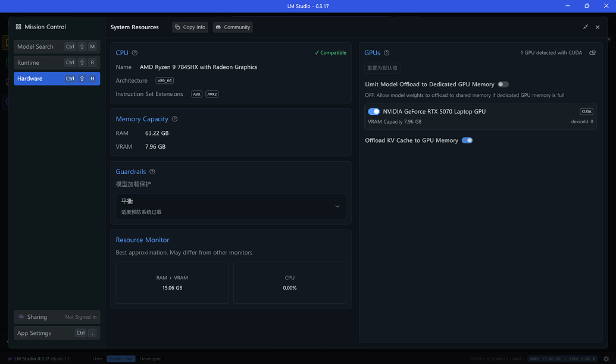Viewport: 616px width, 364px height.
Task: Open the Community link button
Action: point(233,27)
